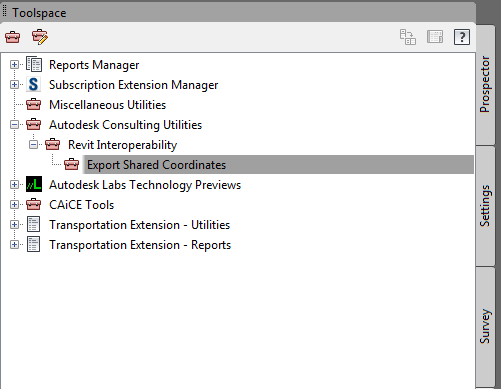Expand the Reports Manager node
This screenshot has width=501, height=389.
pos(14,65)
